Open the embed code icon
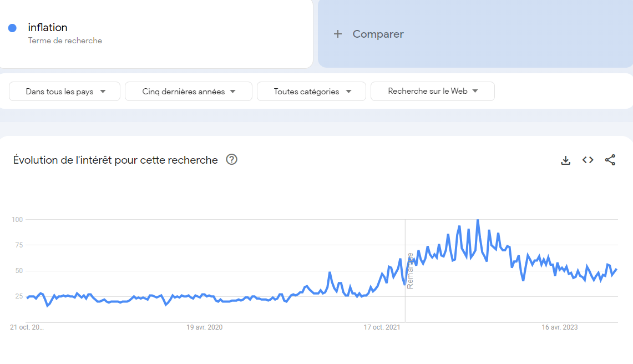Screen dimensions: 633x364 point(588,160)
